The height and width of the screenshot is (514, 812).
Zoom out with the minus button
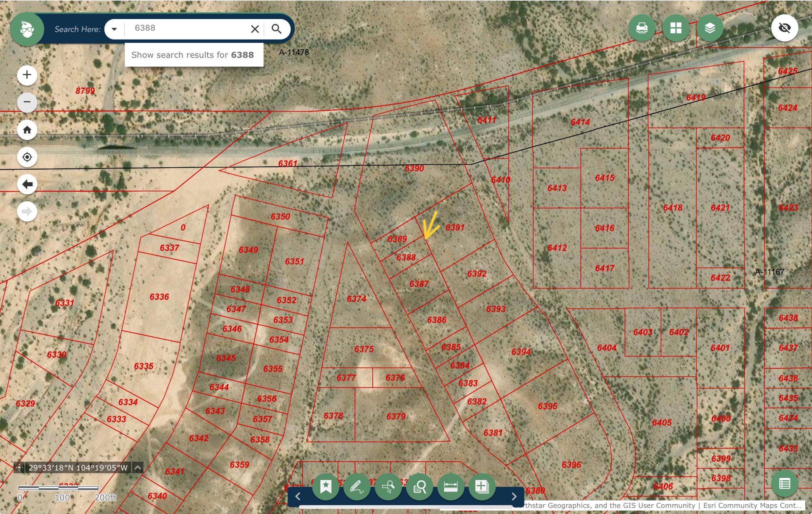pyautogui.click(x=27, y=102)
